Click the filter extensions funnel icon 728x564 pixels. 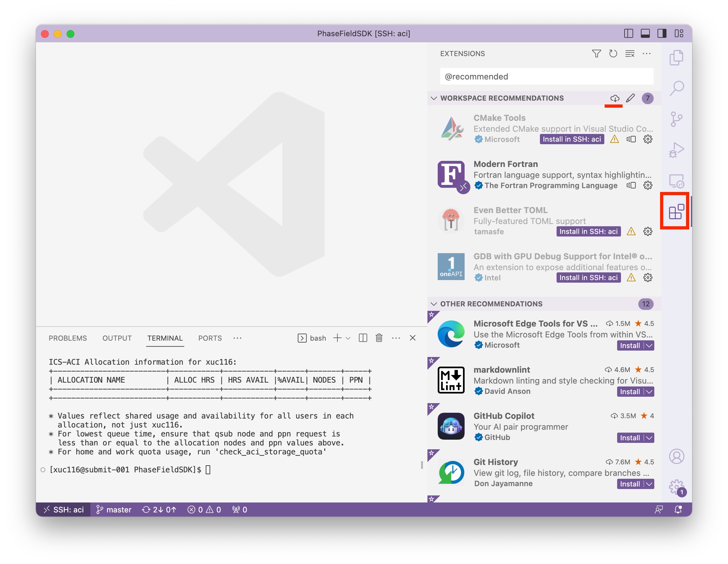coord(596,54)
